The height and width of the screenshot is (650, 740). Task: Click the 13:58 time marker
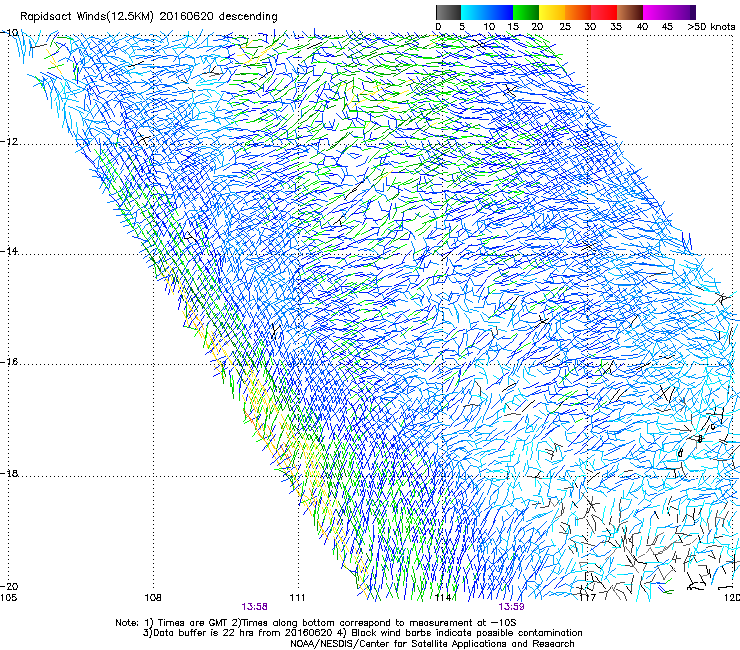(x=254, y=607)
